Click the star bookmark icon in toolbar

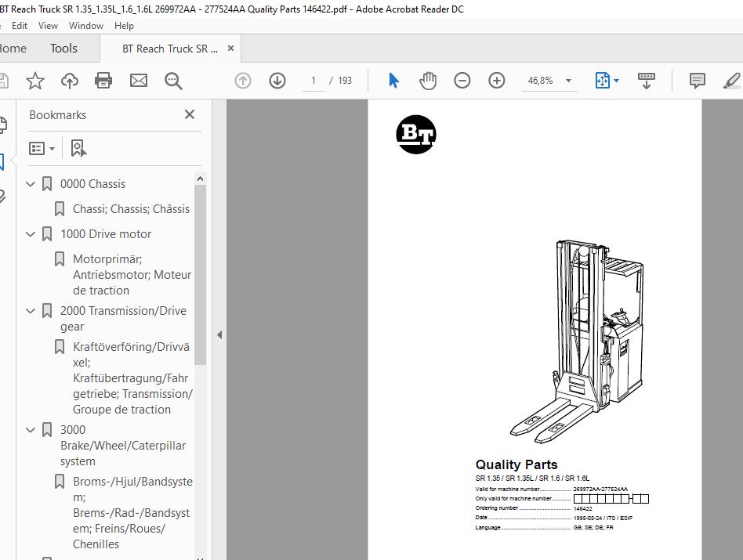pos(34,81)
